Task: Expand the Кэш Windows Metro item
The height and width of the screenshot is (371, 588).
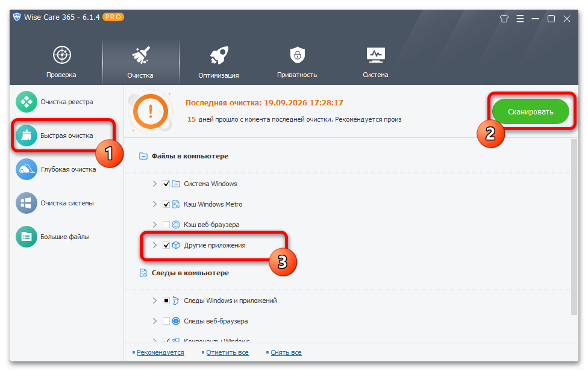Action: click(x=154, y=204)
